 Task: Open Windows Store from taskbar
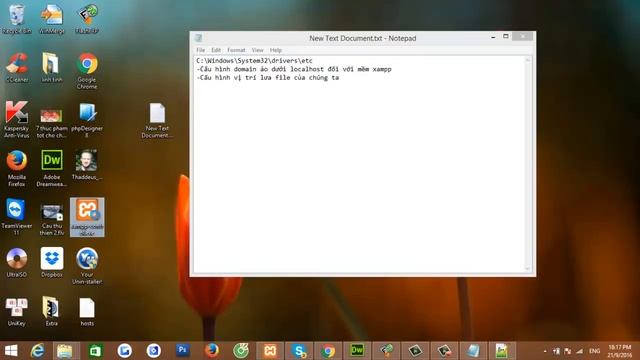[x=95, y=351]
